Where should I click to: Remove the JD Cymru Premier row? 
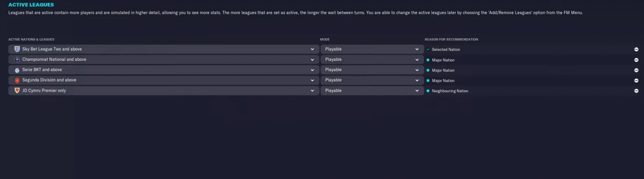tap(636, 91)
